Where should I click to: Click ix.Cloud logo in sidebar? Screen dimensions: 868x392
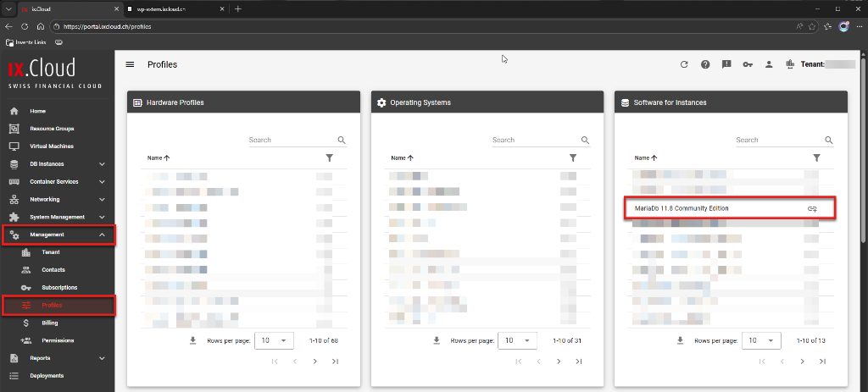pos(55,73)
